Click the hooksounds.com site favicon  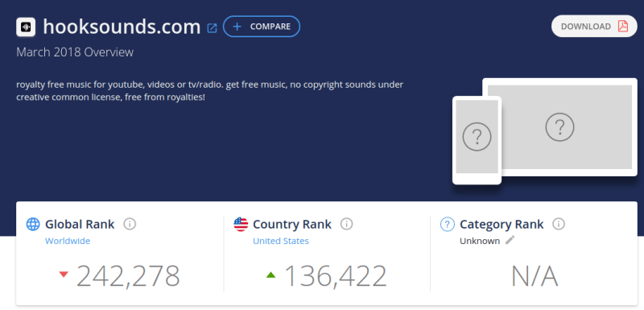[26, 27]
